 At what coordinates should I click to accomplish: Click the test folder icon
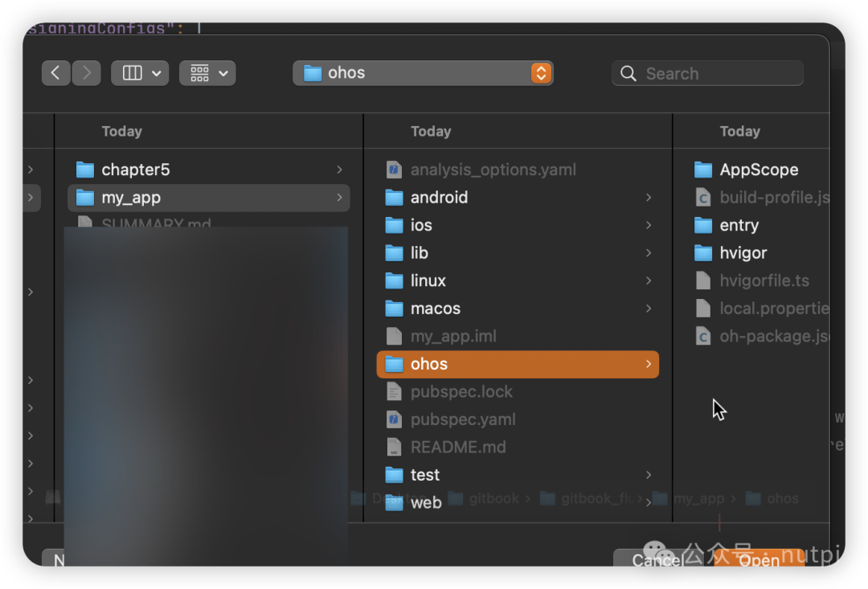394,475
